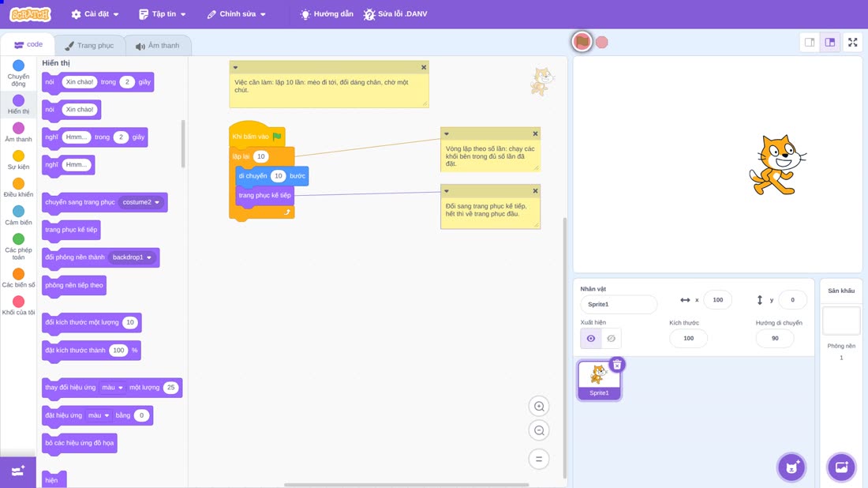The image size is (868, 488).
Task: Select the Sự kiện block category
Action: click(18, 160)
